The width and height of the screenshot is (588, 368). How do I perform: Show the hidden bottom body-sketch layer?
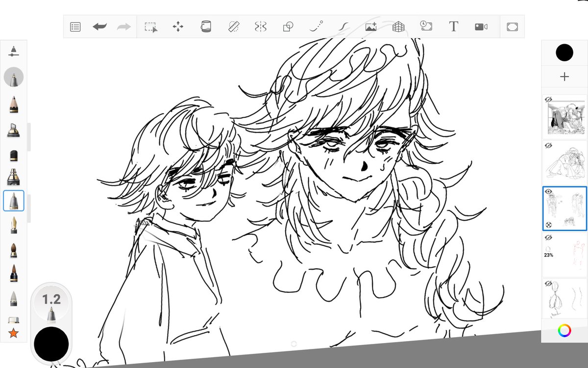549,284
